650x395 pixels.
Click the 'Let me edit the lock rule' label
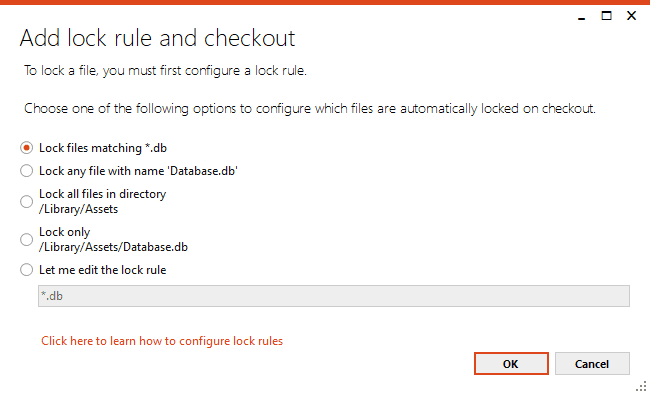coord(102,270)
